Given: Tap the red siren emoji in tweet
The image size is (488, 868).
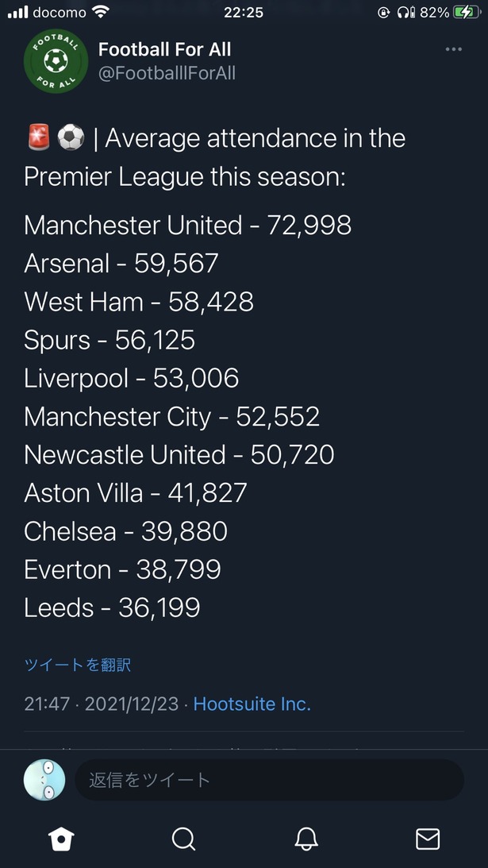Looking at the screenshot, I should coord(37,138).
